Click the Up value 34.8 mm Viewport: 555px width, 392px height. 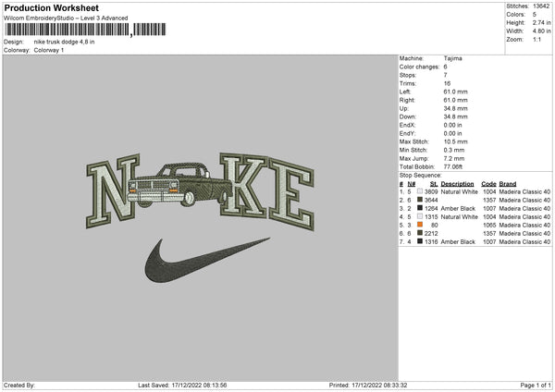click(455, 108)
